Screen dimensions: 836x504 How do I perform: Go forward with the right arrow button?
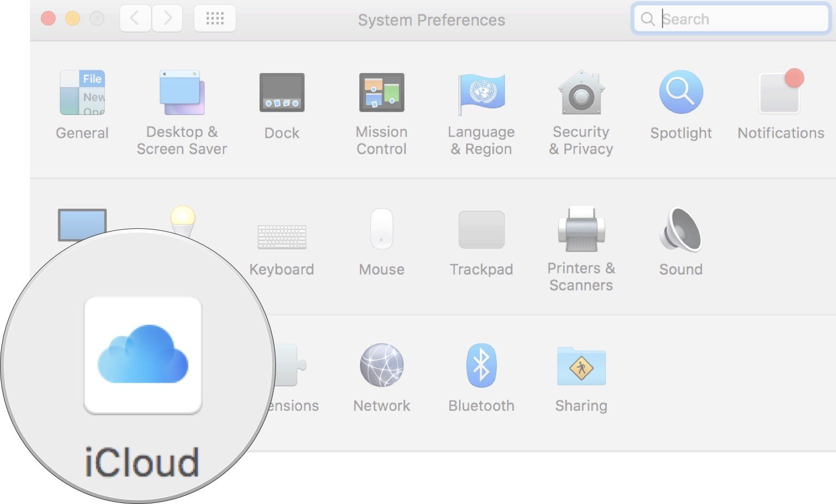point(167,19)
